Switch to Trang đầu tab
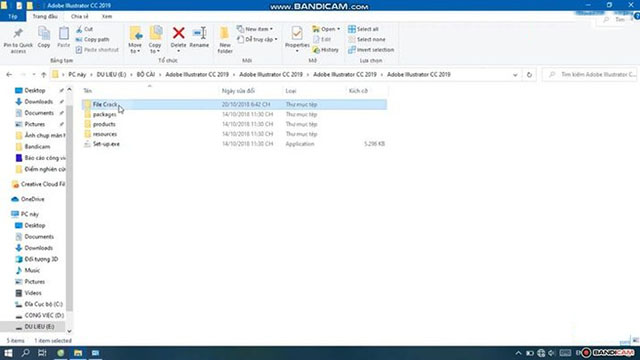 click(45, 16)
